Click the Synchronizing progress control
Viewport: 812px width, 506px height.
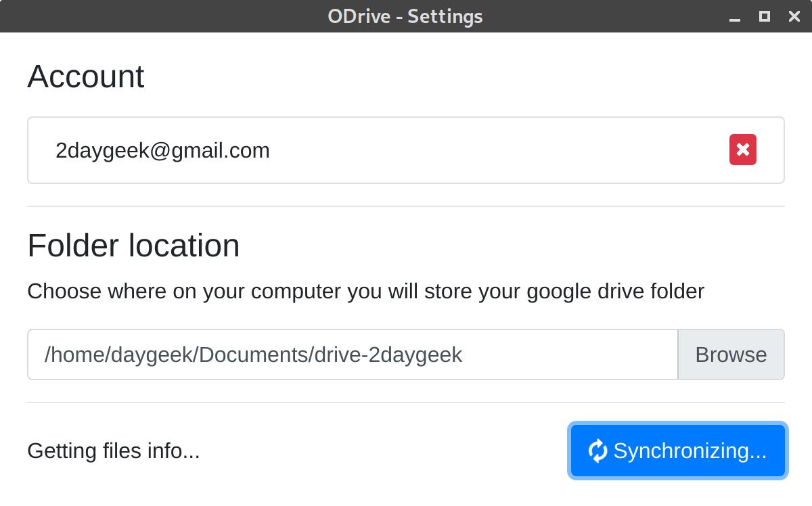click(677, 451)
